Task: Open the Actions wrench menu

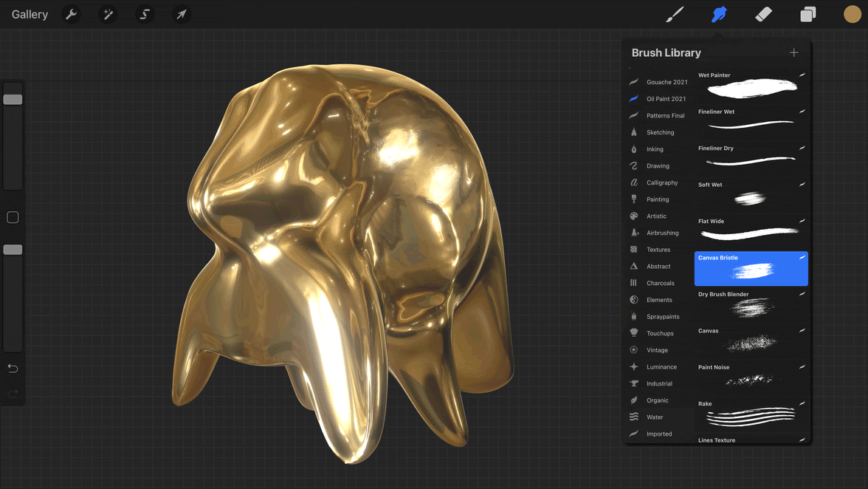Action: point(71,15)
